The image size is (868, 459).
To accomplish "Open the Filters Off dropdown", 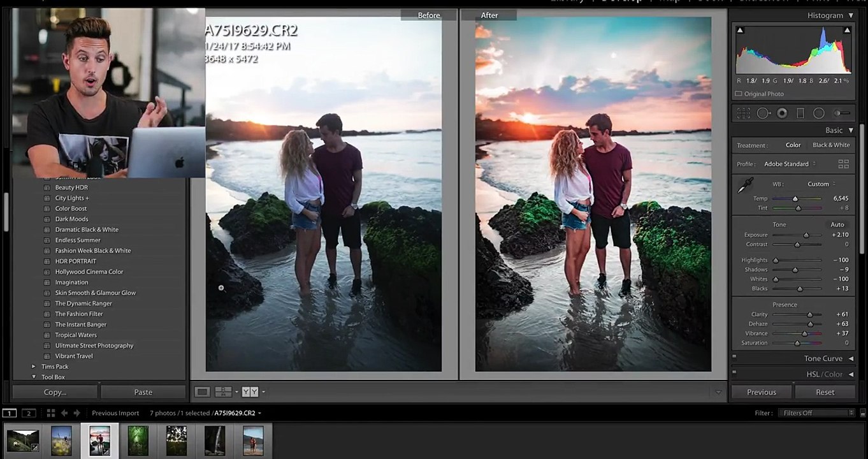I will (816, 413).
